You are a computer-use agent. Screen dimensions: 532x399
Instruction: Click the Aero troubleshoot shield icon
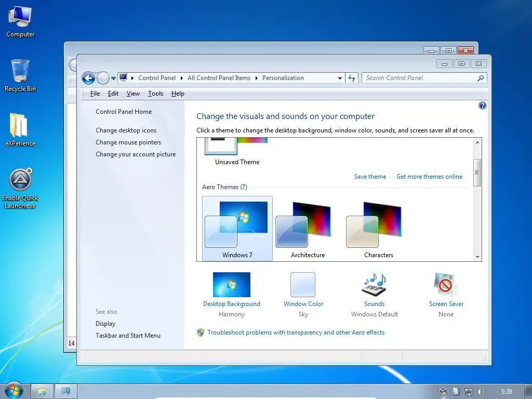[x=201, y=332]
